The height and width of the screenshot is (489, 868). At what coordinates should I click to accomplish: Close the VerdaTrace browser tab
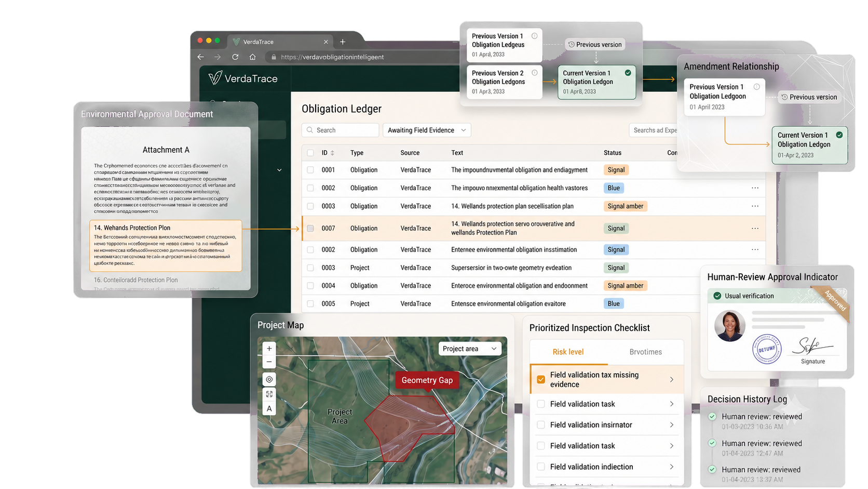pyautogui.click(x=325, y=42)
